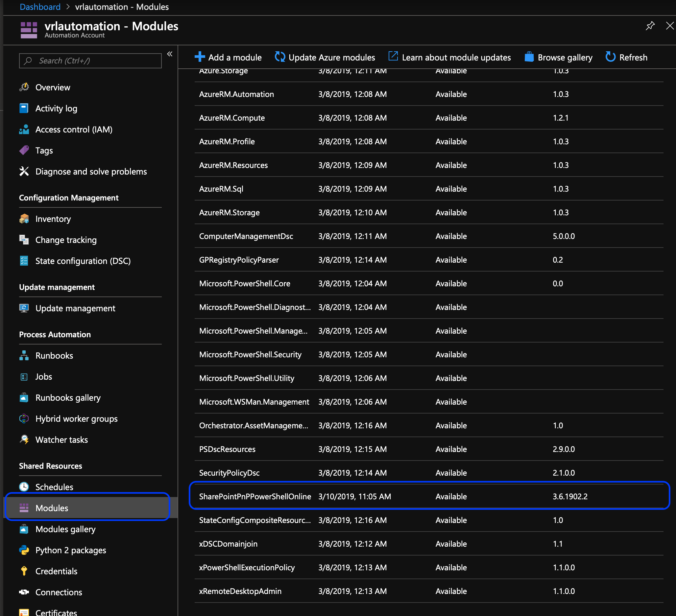Click the Tags label icon
676x616 pixels.
pyautogui.click(x=24, y=151)
